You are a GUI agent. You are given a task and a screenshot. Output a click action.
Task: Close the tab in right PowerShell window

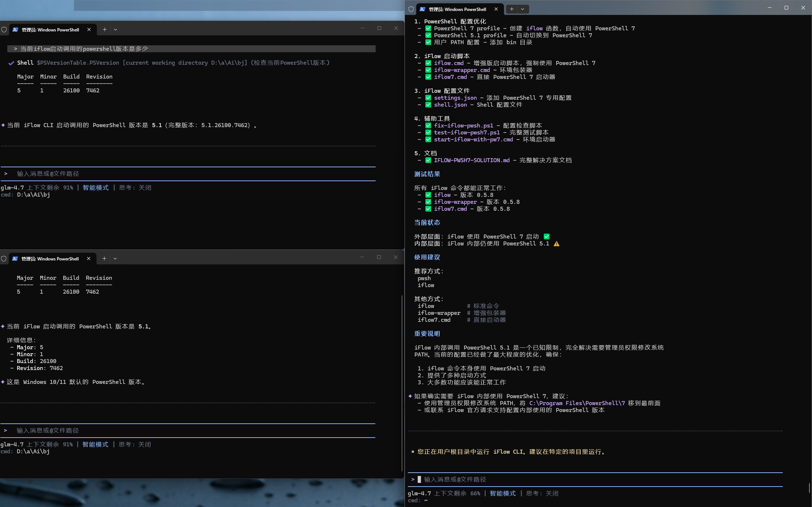tap(496, 9)
